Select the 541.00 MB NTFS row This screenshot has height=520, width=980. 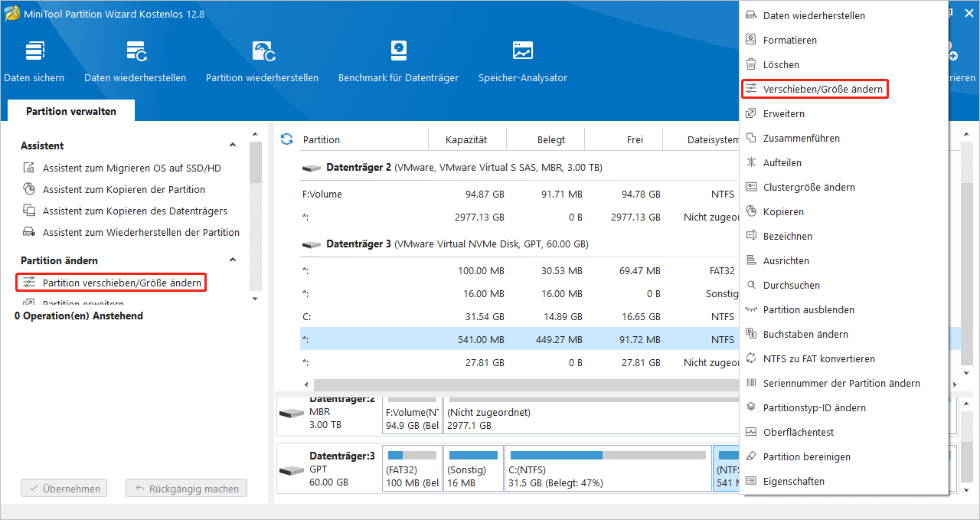click(520, 340)
